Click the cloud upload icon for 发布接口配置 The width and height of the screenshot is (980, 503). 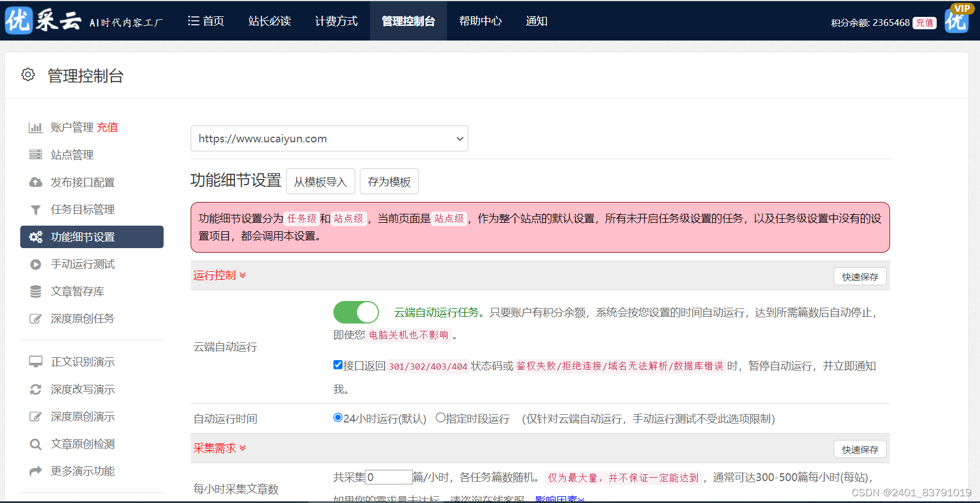coord(35,182)
